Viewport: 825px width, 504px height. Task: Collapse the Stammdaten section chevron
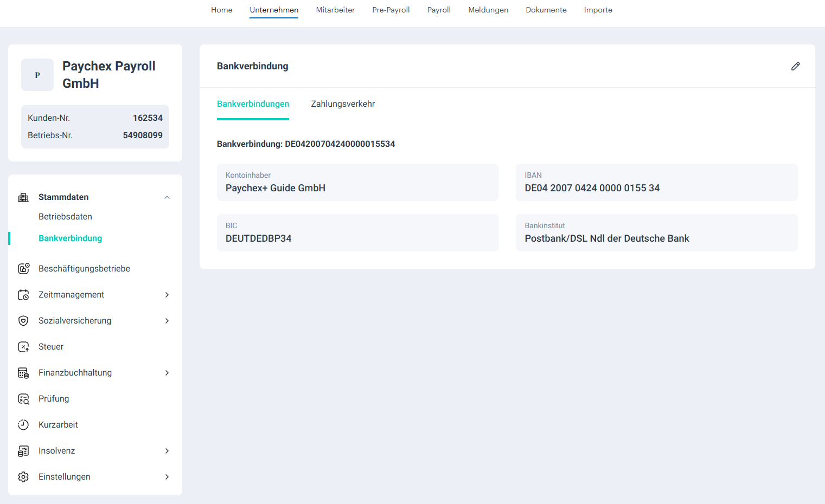tap(167, 197)
